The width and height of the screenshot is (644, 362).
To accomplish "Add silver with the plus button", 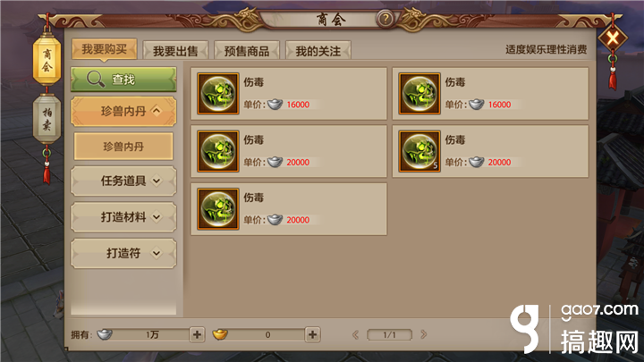I will tap(197, 334).
